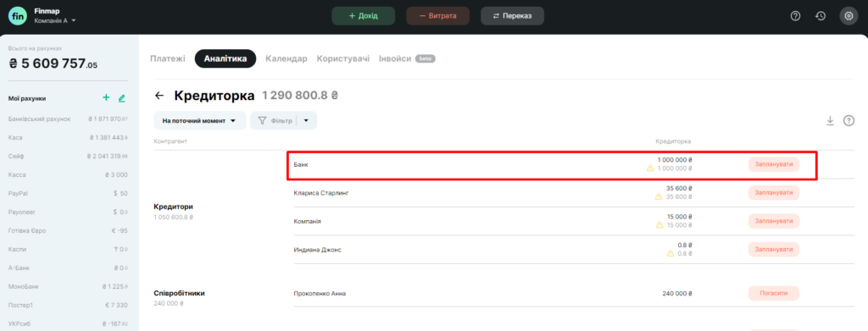Select PayPal account in sidebar
Image resolution: width=868 pixels, height=331 pixels.
click(x=69, y=193)
